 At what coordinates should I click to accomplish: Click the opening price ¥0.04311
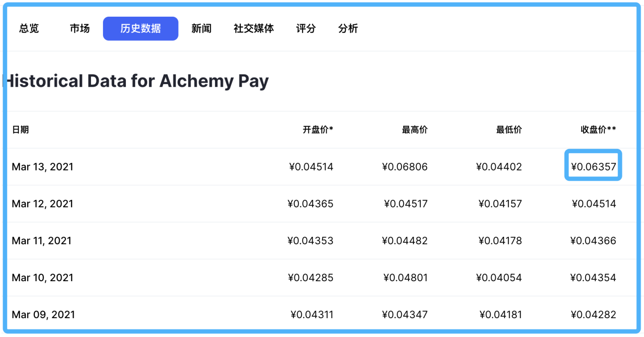tap(312, 315)
